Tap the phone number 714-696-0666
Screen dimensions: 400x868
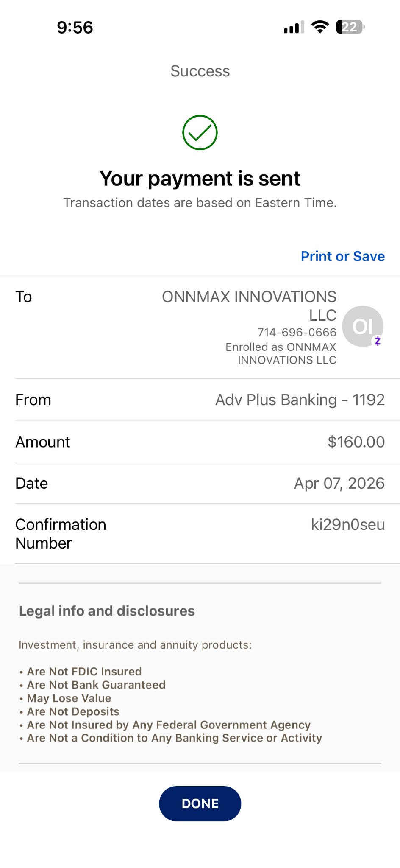point(297,332)
